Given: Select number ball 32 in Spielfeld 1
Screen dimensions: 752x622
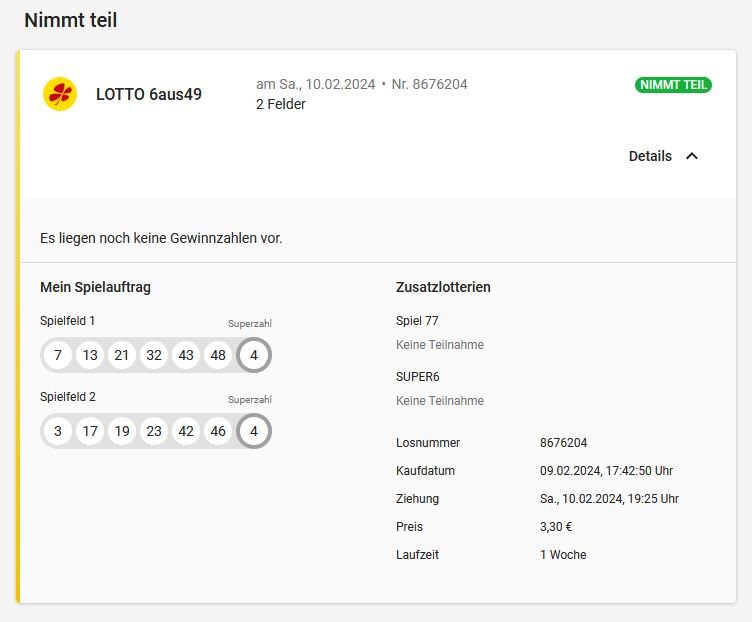Looking at the screenshot, I should coord(154,355).
